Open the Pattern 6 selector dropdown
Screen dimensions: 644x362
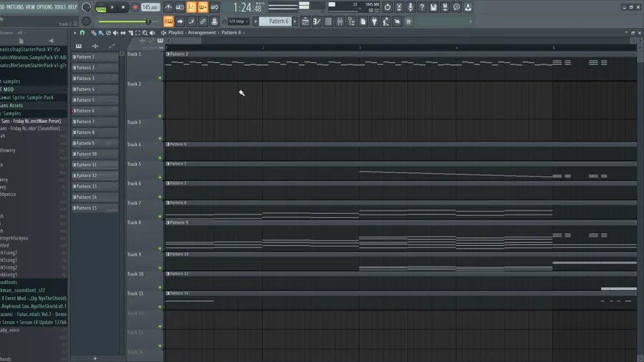point(275,21)
